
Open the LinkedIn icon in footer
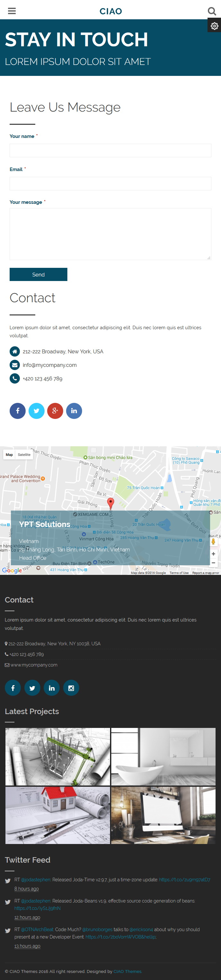52,688
